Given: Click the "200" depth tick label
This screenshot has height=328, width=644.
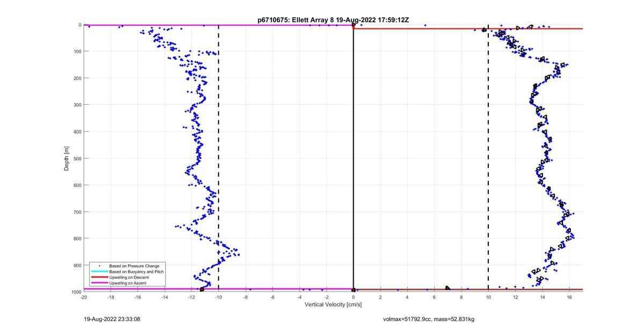Looking at the screenshot, I should tap(77, 78).
